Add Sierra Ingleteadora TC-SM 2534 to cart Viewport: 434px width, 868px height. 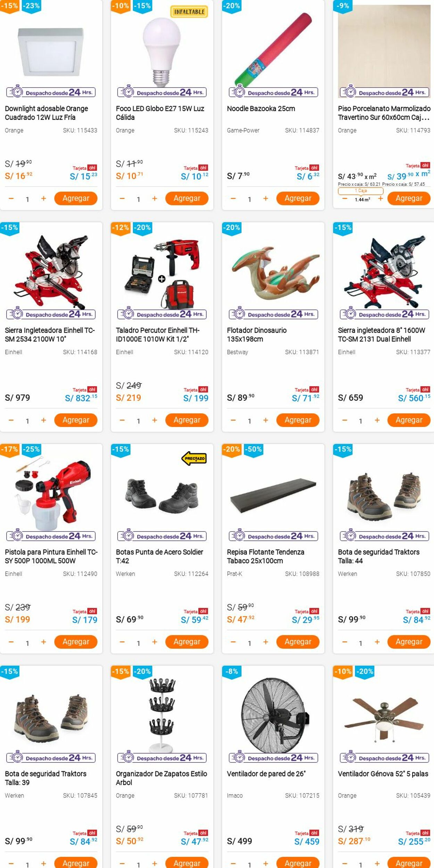pyautogui.click(x=76, y=420)
